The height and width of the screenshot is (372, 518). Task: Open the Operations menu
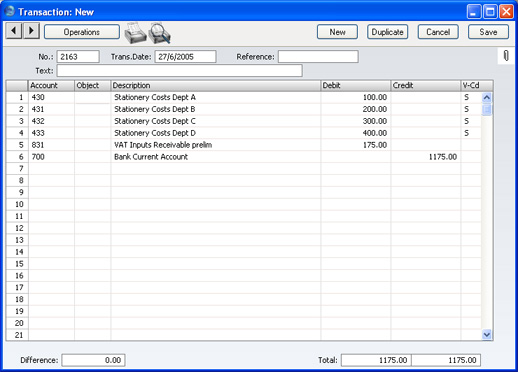(x=82, y=32)
